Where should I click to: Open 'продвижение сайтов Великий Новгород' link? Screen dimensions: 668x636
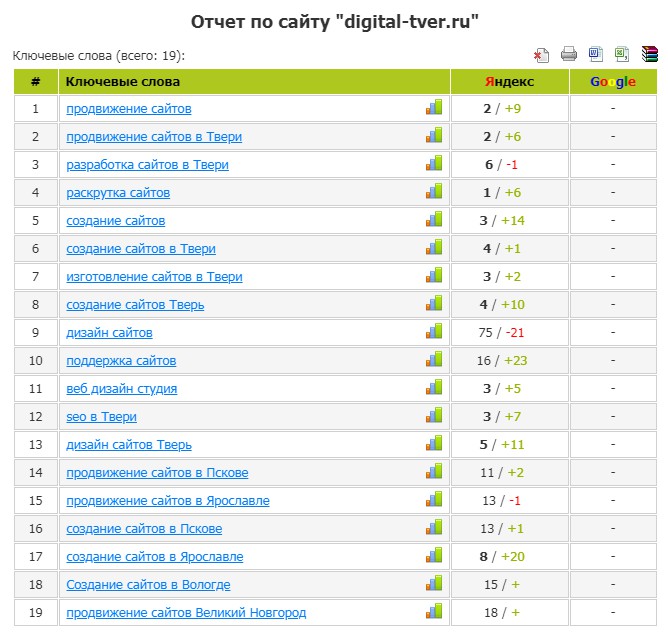click(186, 613)
